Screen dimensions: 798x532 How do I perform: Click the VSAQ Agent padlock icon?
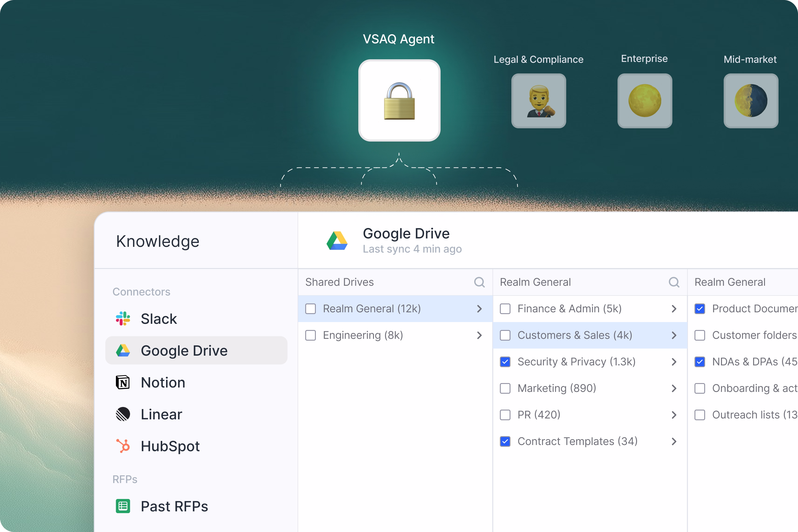pos(399,101)
